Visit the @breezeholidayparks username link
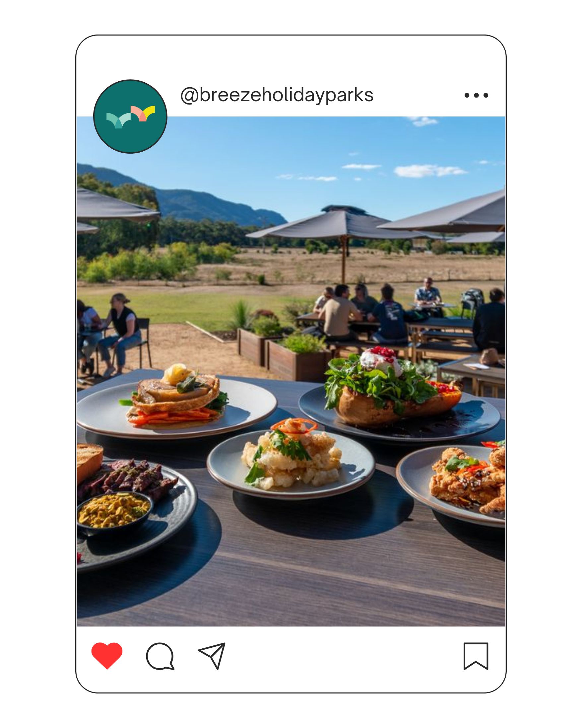582x728 pixels. (277, 95)
